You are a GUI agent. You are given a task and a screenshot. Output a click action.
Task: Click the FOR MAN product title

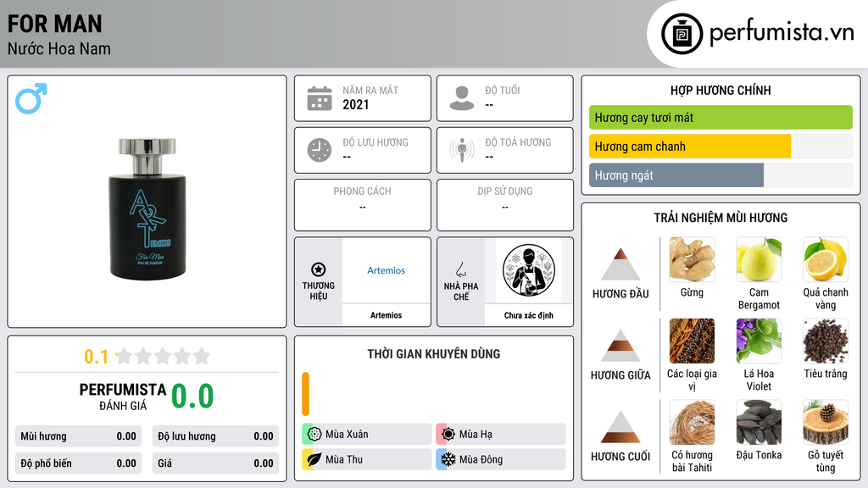[54, 24]
